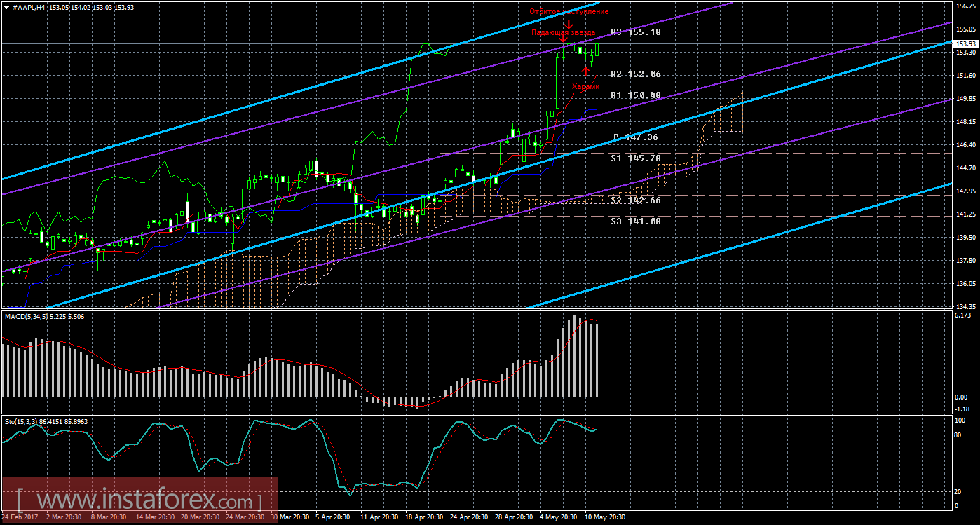
Task: Click the 156.75 price axis value
Action: 966,6
